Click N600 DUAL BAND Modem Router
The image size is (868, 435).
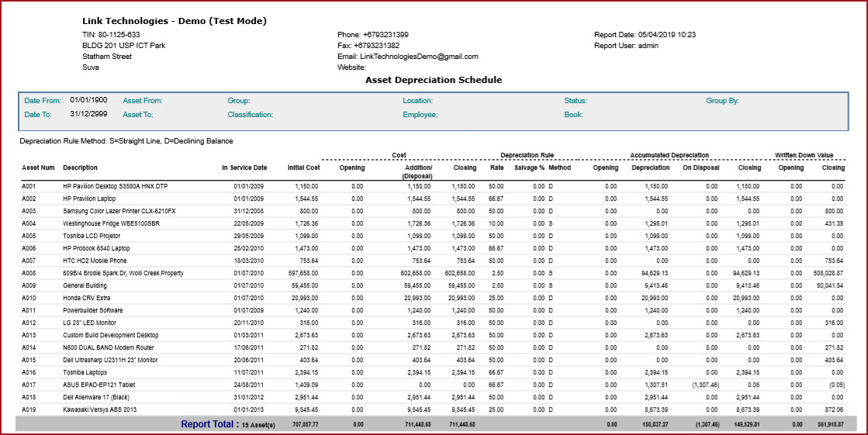[x=108, y=347]
